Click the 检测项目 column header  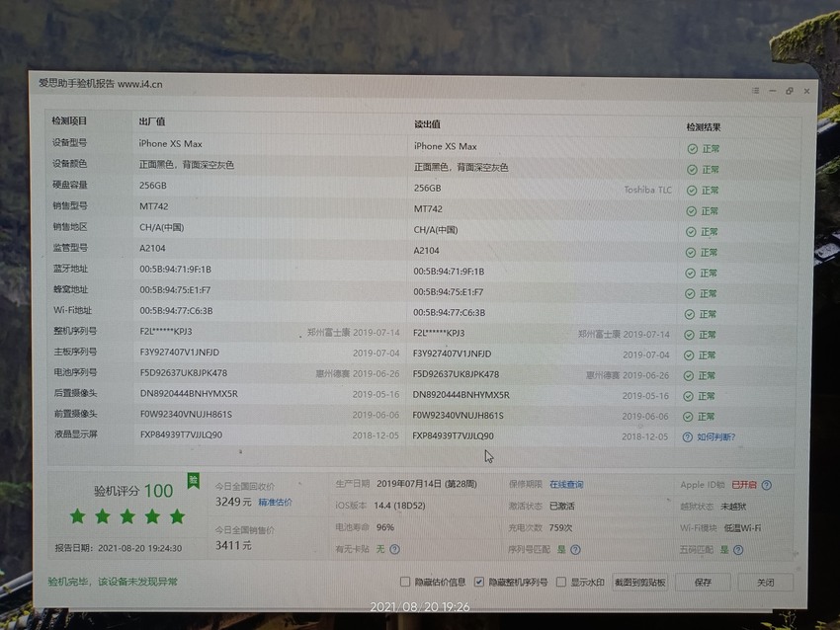pyautogui.click(x=69, y=121)
